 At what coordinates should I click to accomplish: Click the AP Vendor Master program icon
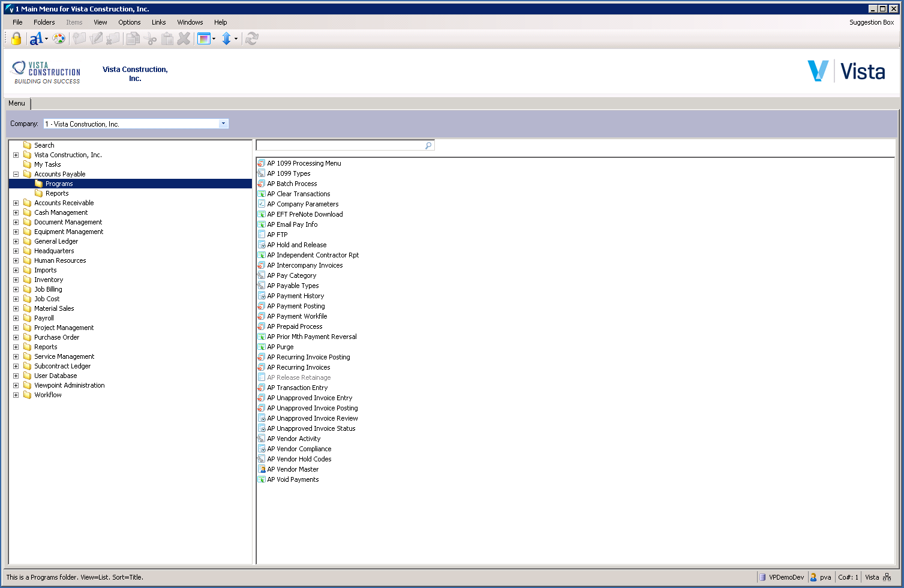point(262,469)
